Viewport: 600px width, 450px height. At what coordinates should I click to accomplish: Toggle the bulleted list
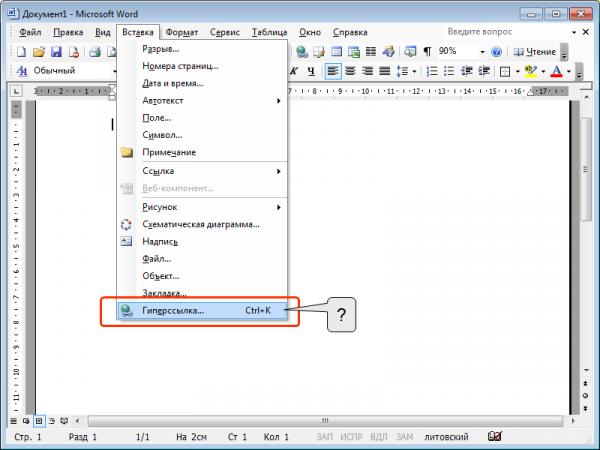[x=449, y=71]
